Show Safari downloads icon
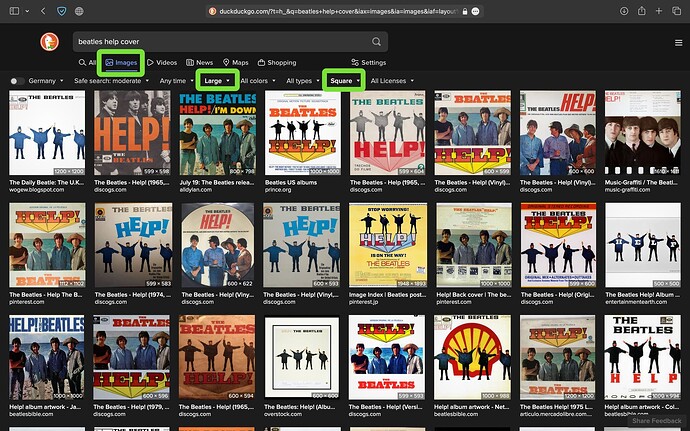This screenshot has width=690, height=431. (624, 11)
